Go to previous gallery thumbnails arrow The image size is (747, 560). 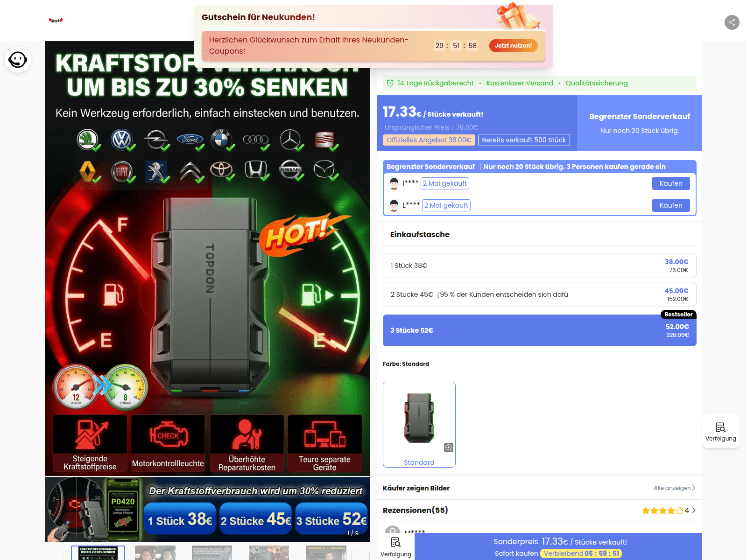coord(54,555)
